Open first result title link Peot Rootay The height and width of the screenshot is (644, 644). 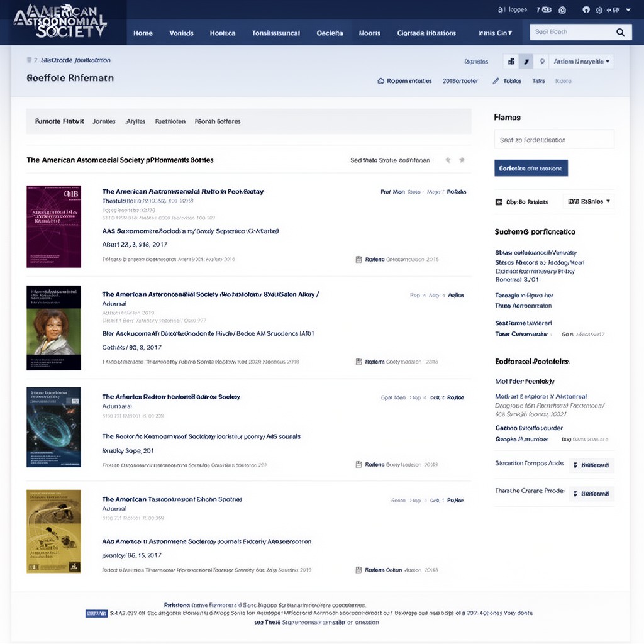183,191
